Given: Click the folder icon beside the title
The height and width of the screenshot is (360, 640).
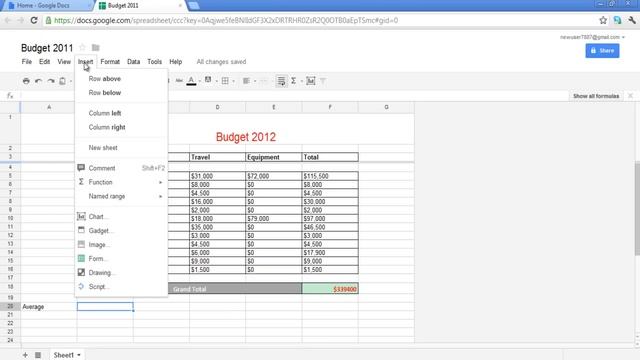Looking at the screenshot, I should (x=96, y=48).
